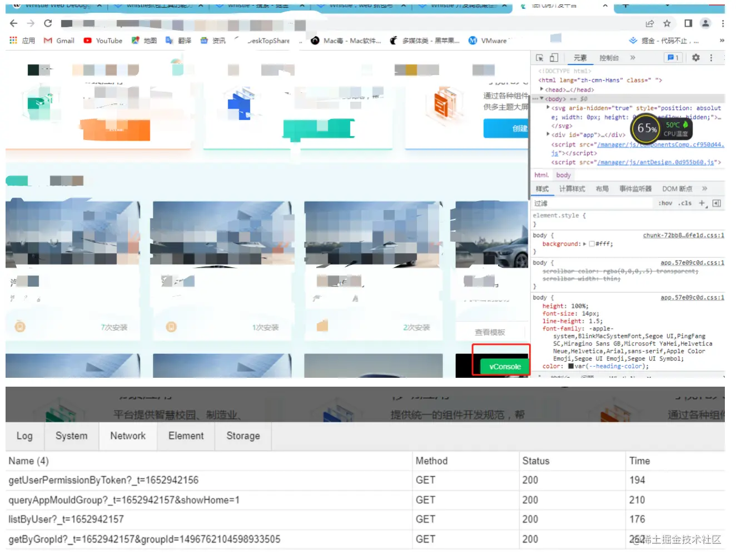Open the DevTools issues counter badge
This screenshot has height=560, width=736.
(673, 58)
